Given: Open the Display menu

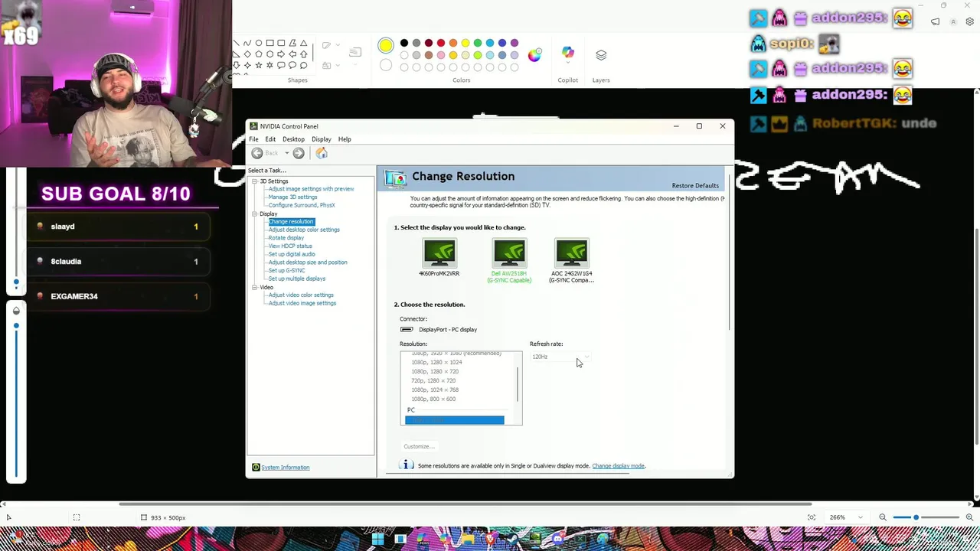Looking at the screenshot, I should point(321,139).
